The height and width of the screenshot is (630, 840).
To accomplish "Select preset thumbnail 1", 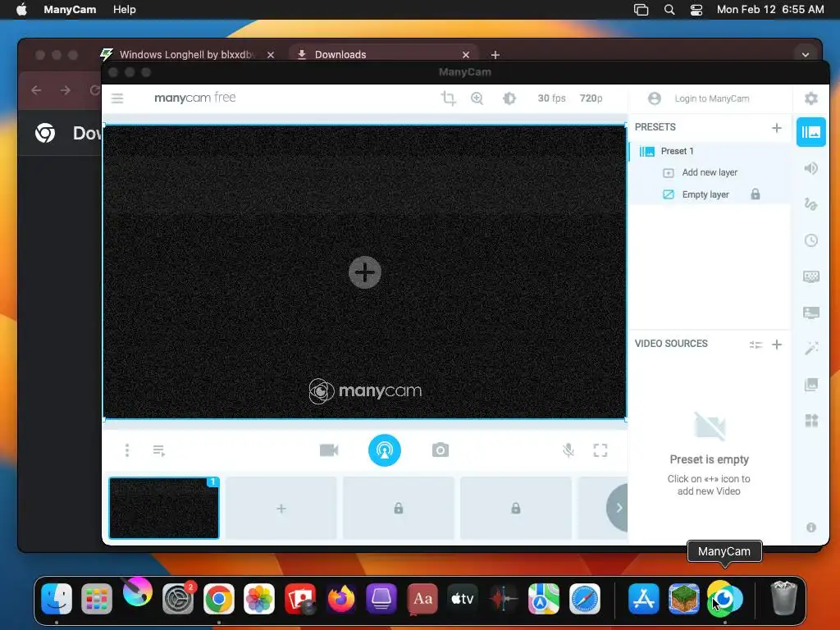I will point(164,508).
